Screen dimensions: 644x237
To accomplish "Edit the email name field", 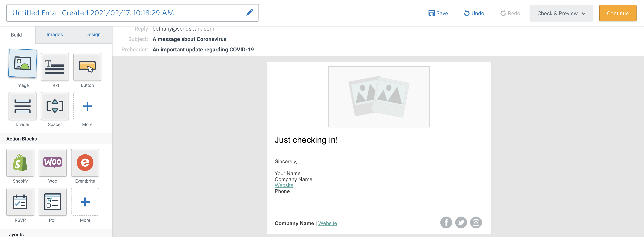I will coord(132,13).
